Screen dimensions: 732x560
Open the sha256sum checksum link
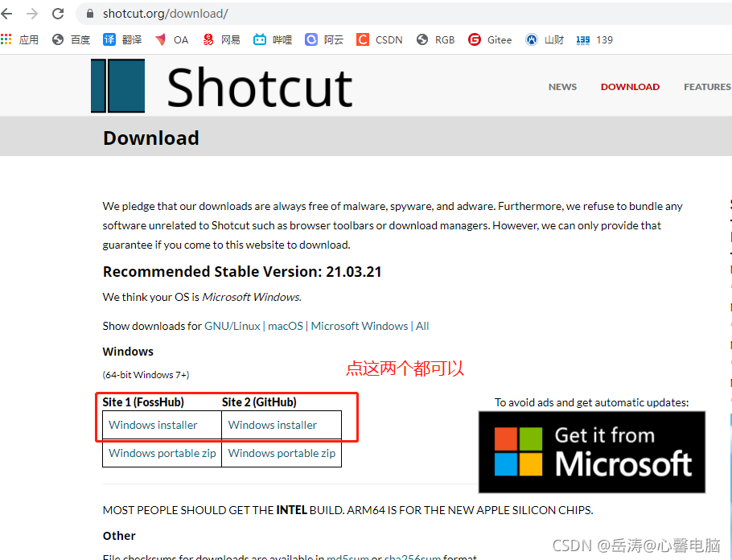coord(412,557)
